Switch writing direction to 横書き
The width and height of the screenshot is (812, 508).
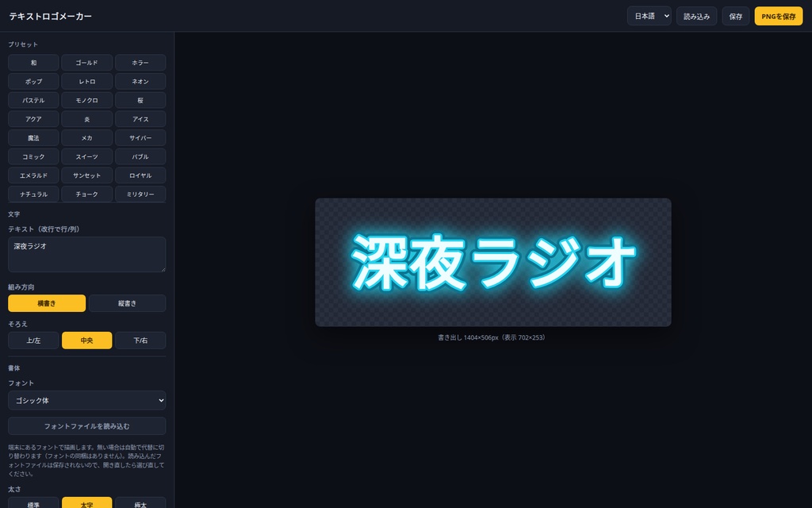(47, 303)
